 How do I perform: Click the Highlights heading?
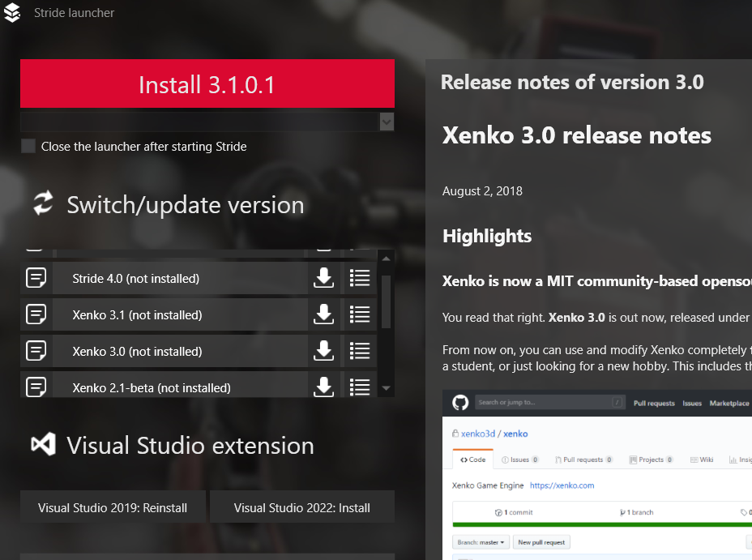(487, 236)
